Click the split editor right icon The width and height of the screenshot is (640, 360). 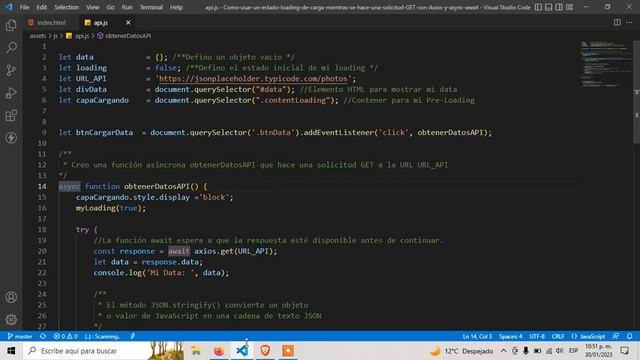(x=617, y=22)
